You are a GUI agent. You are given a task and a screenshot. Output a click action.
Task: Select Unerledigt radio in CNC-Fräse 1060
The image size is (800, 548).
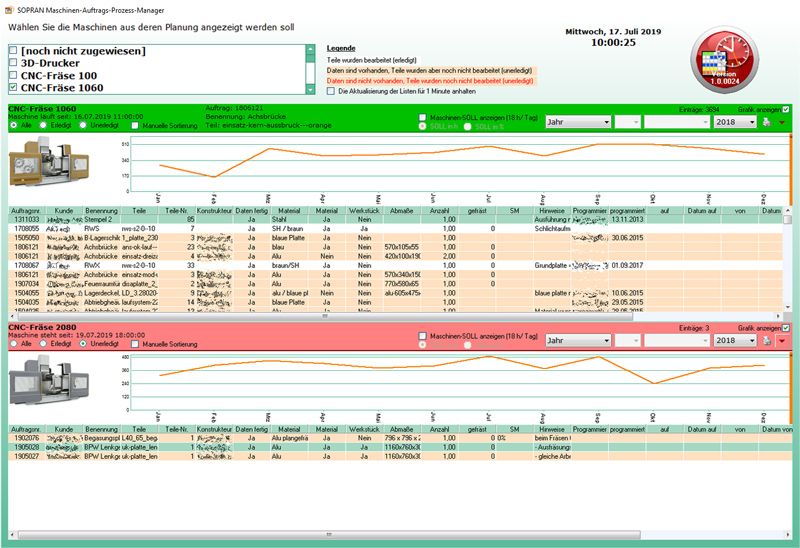coord(83,125)
